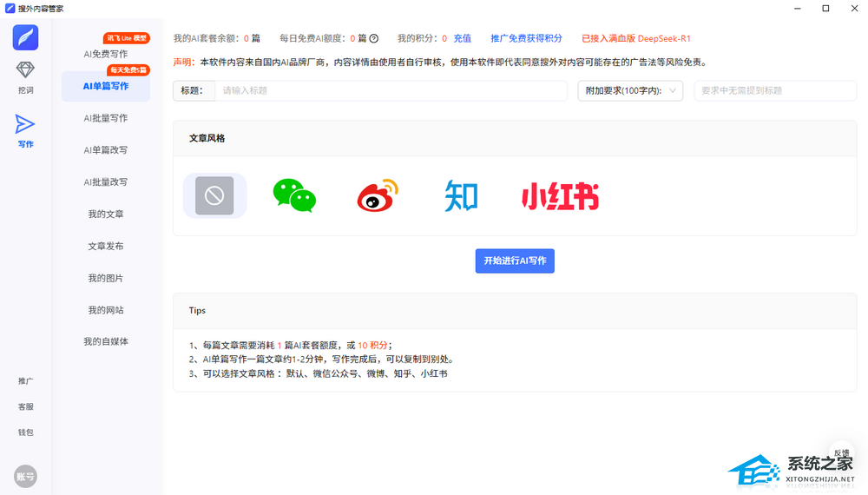This screenshot has height=495, width=868.
Task: Open the 账号 avatar at bottom left
Action: (25, 476)
